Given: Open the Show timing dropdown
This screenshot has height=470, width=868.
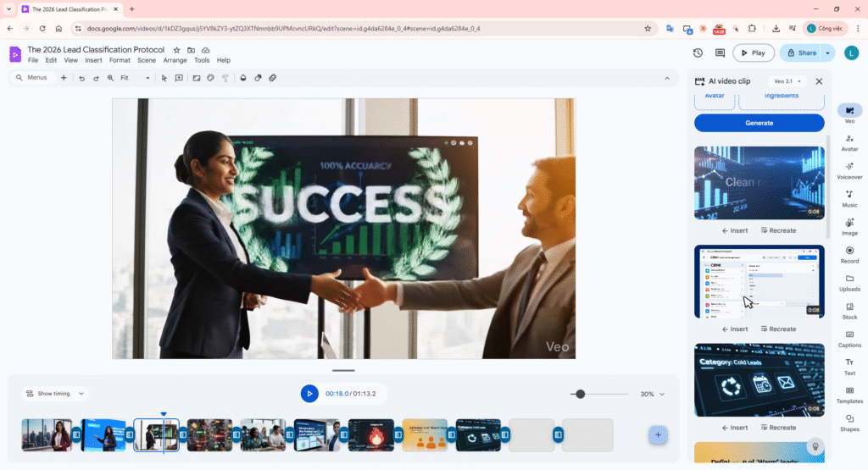Looking at the screenshot, I should pyautogui.click(x=55, y=394).
